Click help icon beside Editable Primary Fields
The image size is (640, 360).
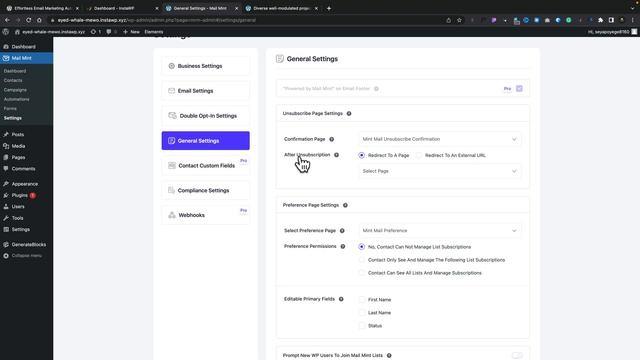coord(341,299)
